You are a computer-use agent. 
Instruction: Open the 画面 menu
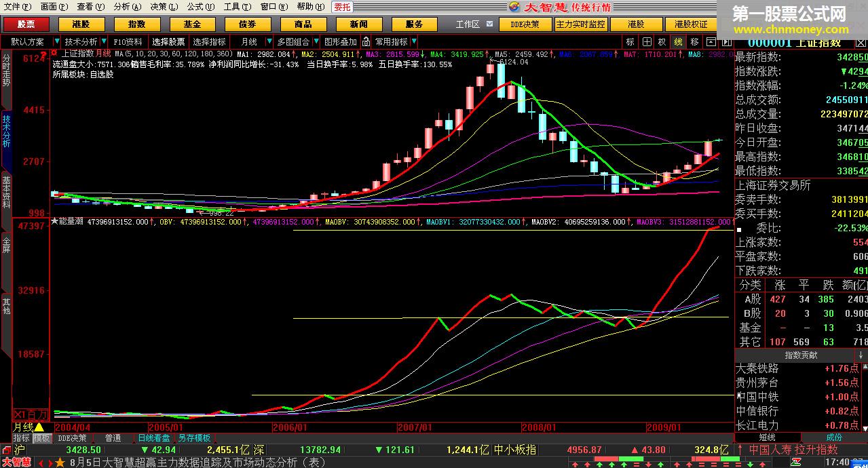pos(54,7)
